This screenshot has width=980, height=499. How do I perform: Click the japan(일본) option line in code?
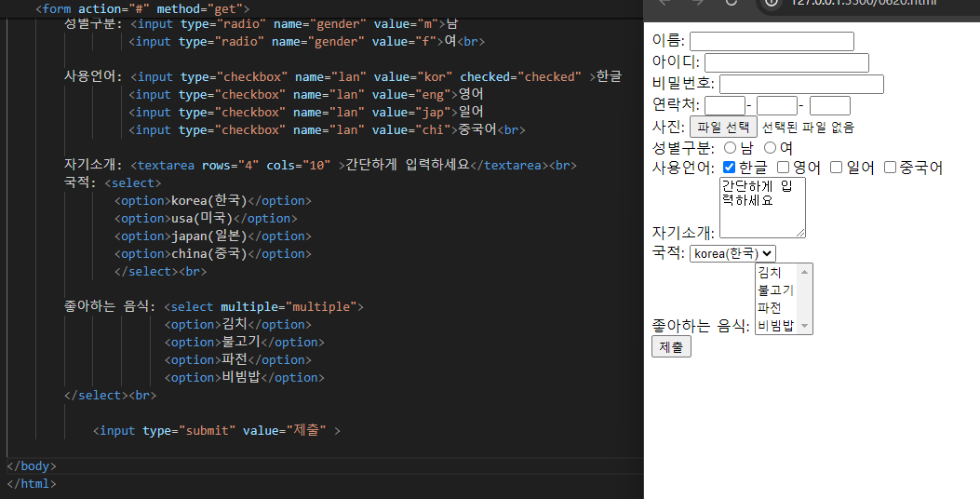[x=212, y=236]
